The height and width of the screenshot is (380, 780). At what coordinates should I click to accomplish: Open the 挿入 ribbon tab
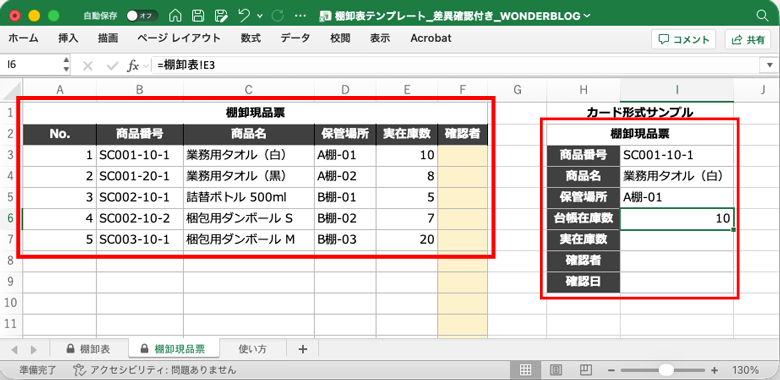68,38
